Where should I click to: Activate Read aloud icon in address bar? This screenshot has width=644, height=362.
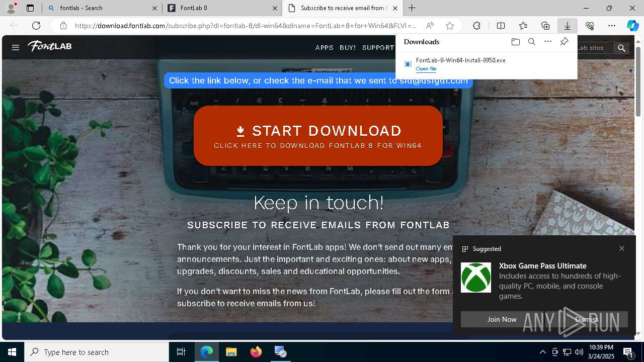click(x=430, y=26)
